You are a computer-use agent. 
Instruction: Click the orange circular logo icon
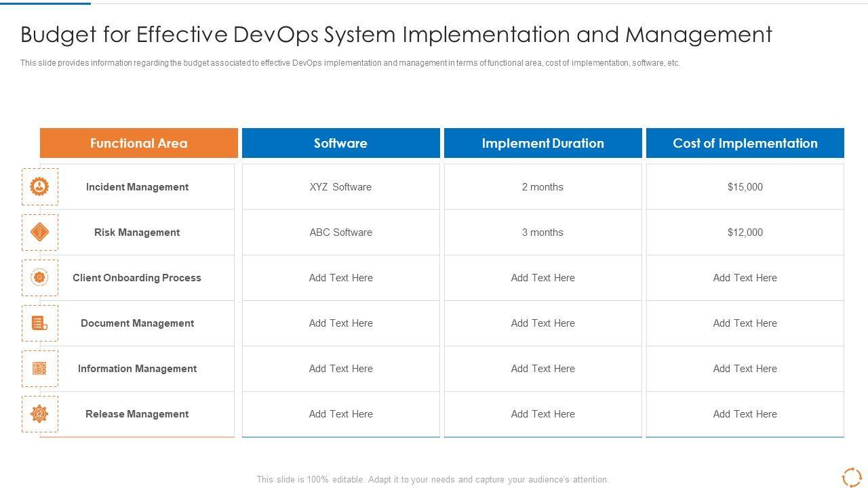[x=851, y=477]
